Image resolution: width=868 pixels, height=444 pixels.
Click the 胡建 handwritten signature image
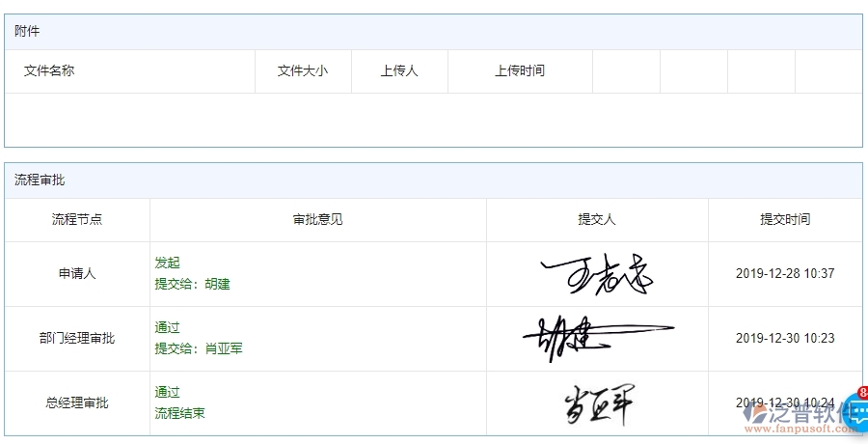(x=598, y=339)
